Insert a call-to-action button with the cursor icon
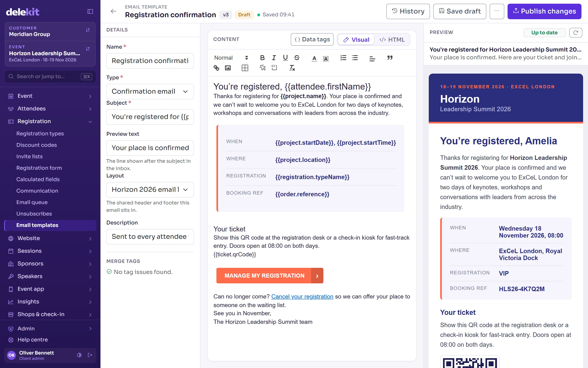The width and height of the screenshot is (588, 368). 262,68
